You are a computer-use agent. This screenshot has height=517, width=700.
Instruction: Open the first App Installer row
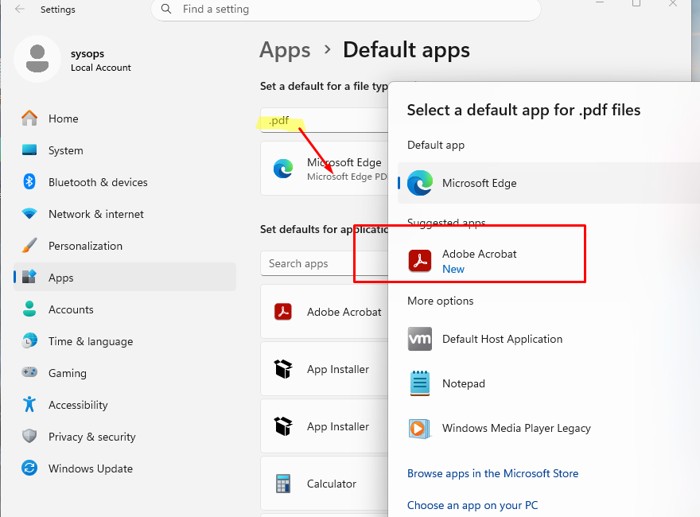tap(324, 369)
